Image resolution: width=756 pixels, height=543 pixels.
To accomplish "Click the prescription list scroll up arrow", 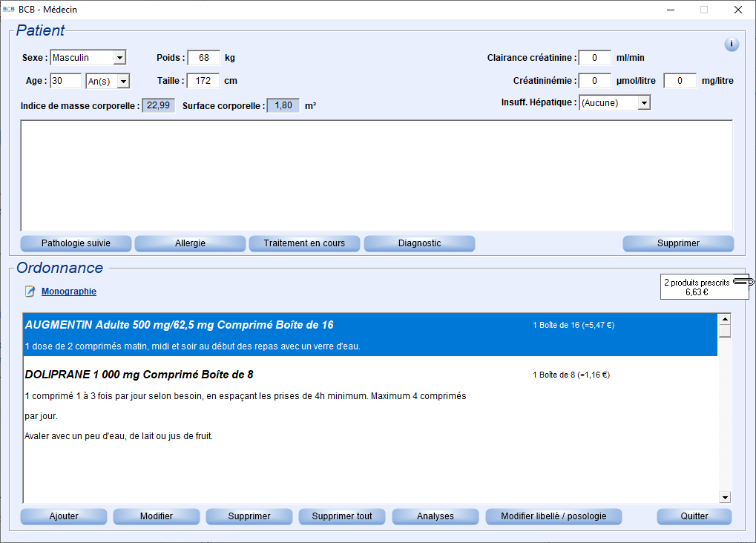I will (x=725, y=319).
